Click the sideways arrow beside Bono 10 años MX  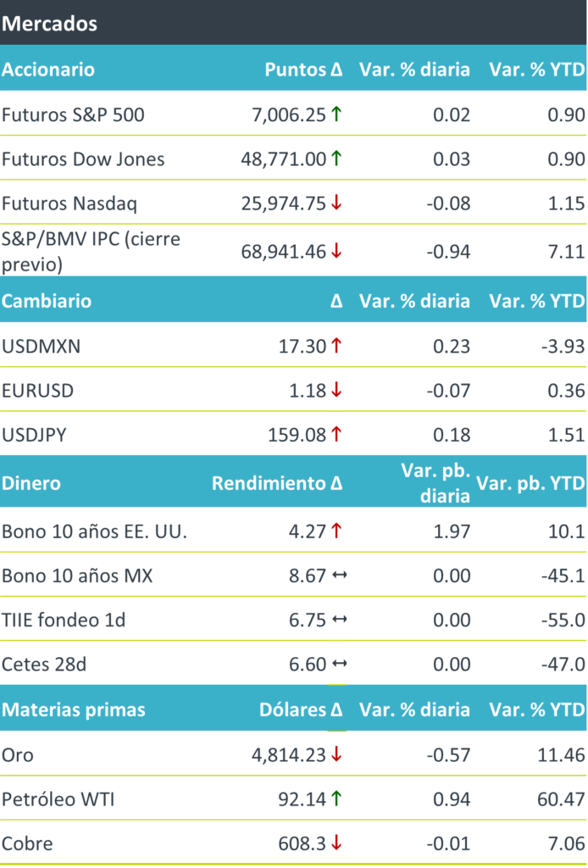(338, 576)
